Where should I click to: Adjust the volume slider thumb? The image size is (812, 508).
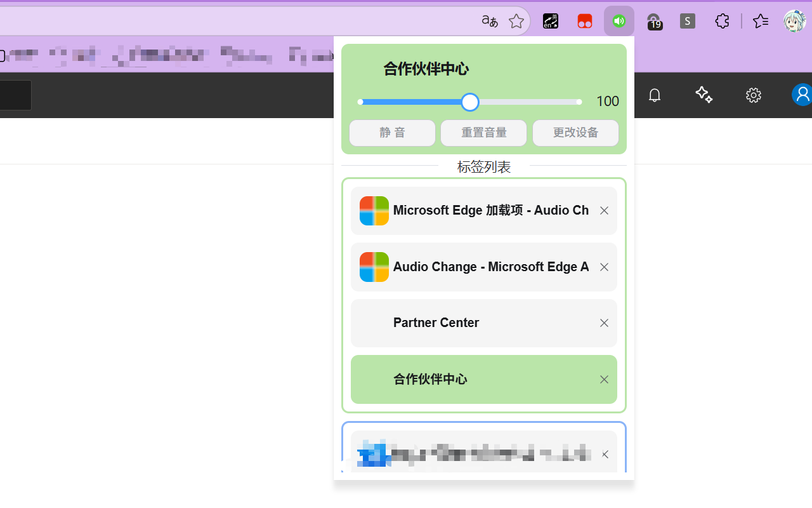coord(470,102)
